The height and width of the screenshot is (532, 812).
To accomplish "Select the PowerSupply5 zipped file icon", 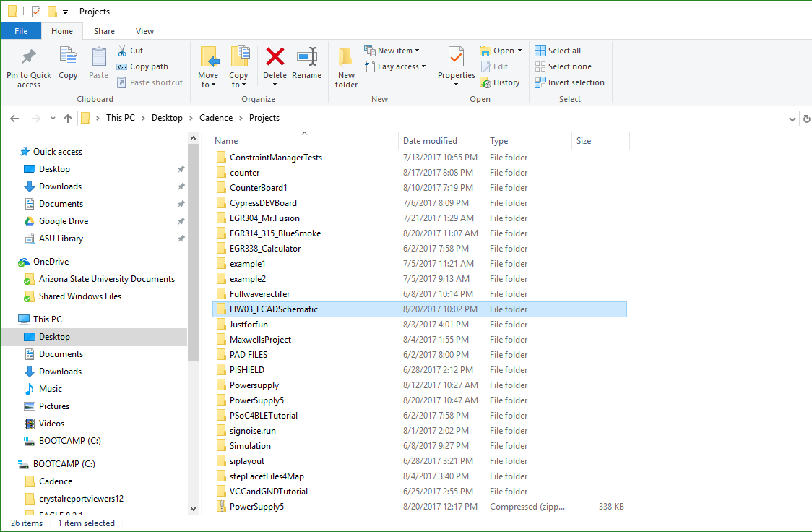I will (222, 507).
